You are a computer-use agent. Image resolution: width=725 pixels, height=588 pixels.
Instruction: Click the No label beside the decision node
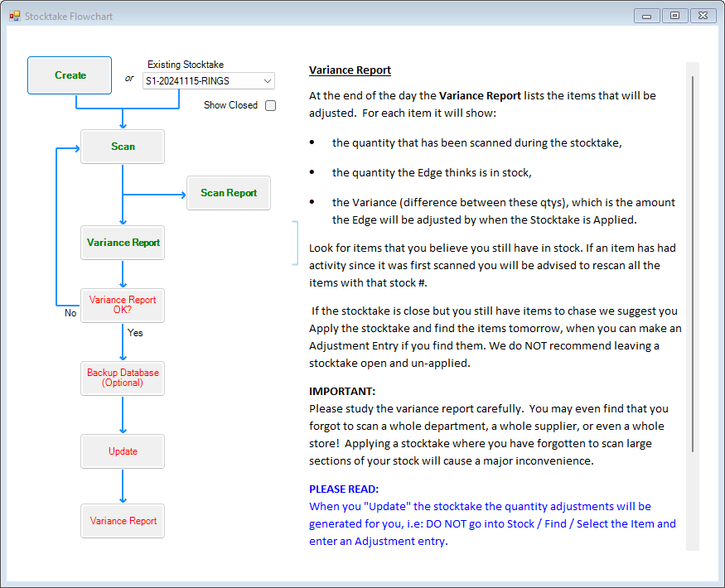70,313
